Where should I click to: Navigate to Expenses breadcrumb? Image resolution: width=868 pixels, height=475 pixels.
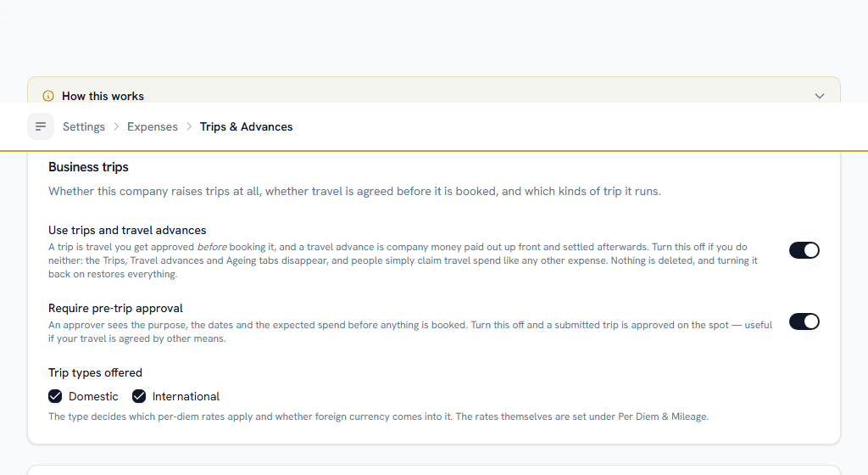click(x=153, y=126)
